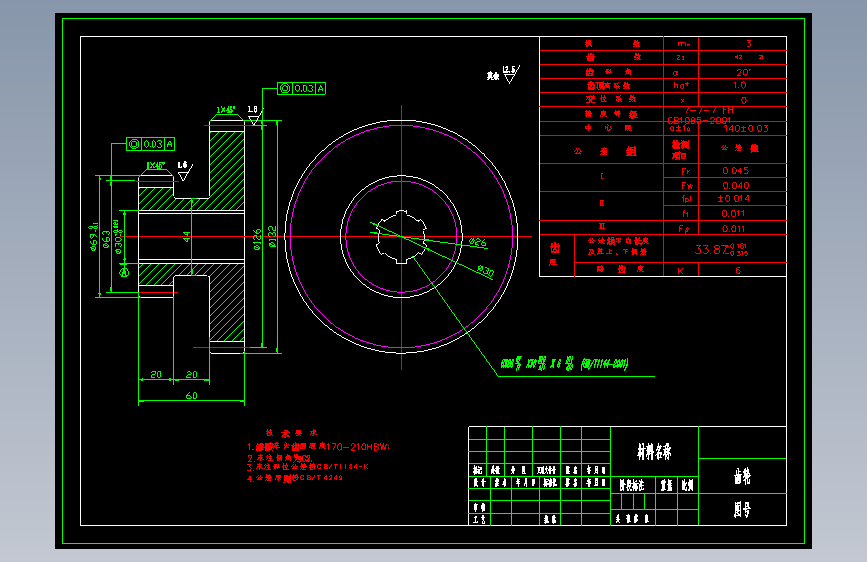Click the ha* value 1.0
The width and height of the screenshot is (867, 562).
tap(740, 85)
